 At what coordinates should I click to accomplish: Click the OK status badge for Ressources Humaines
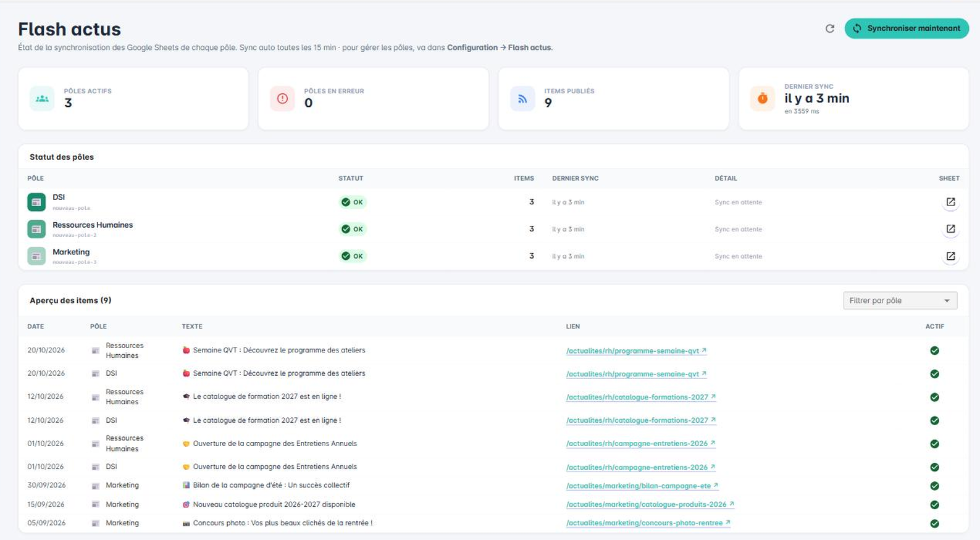point(353,229)
